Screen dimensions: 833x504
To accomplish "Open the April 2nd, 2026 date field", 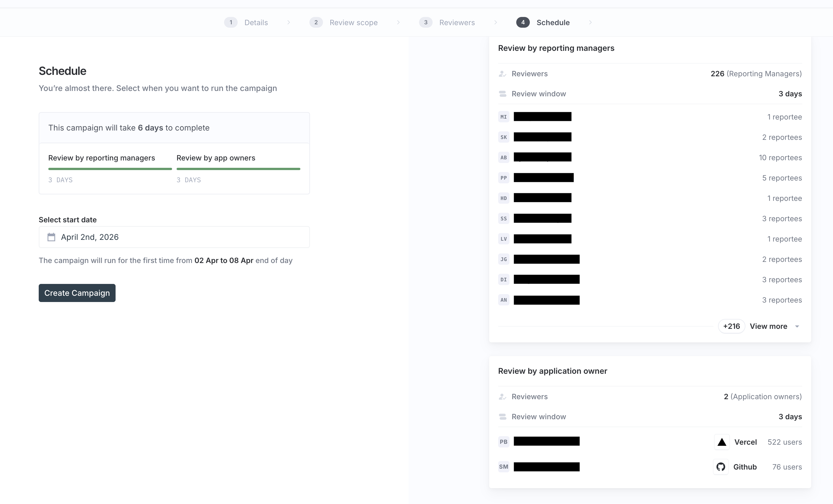I will (174, 237).
